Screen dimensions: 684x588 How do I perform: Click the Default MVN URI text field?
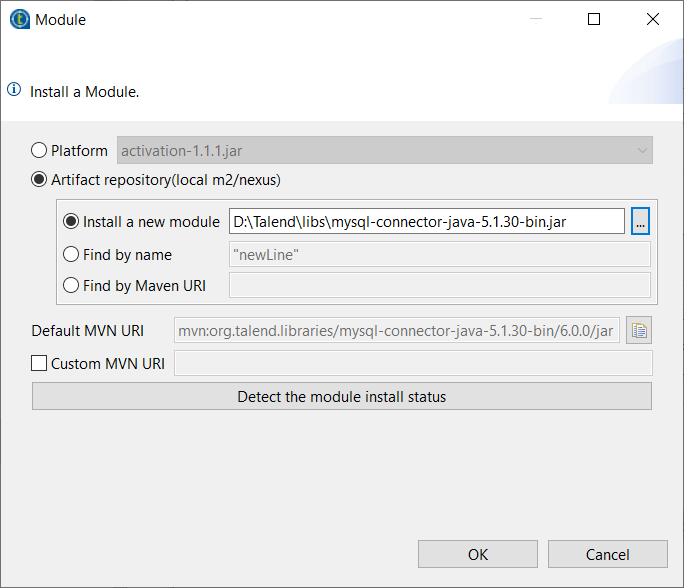397,330
